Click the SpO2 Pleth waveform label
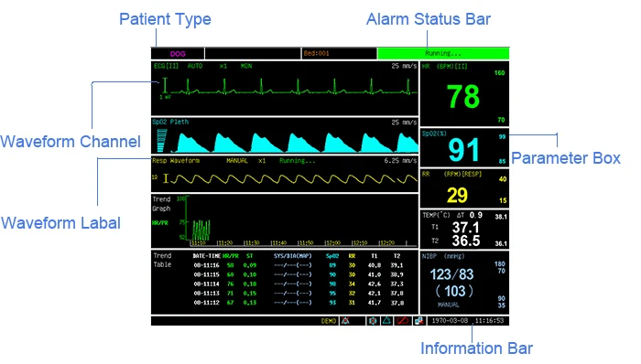 tap(170, 122)
